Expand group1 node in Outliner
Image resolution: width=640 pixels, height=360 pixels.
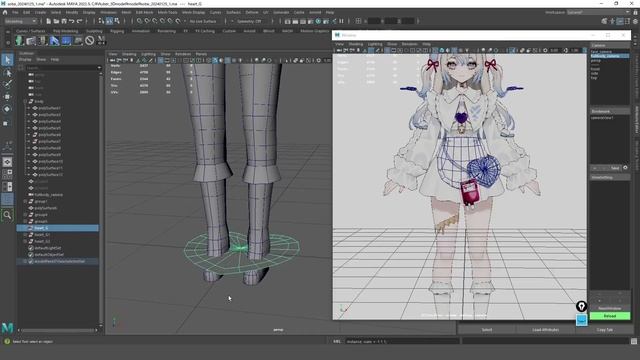(x=25, y=201)
